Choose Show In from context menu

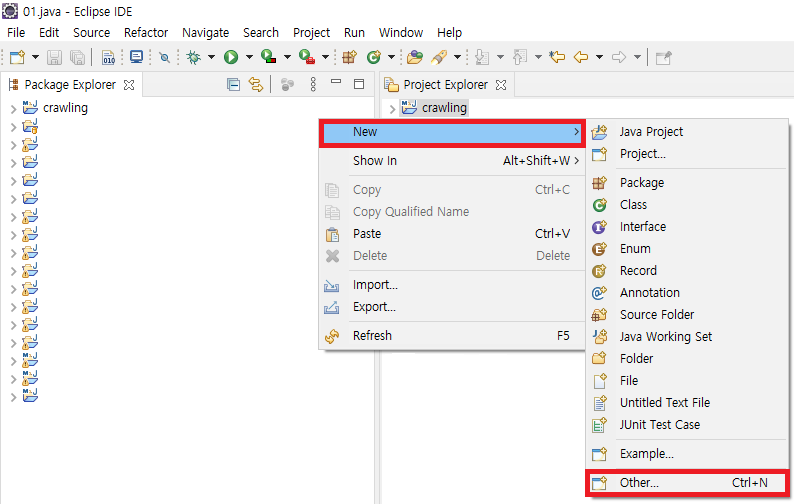point(452,161)
